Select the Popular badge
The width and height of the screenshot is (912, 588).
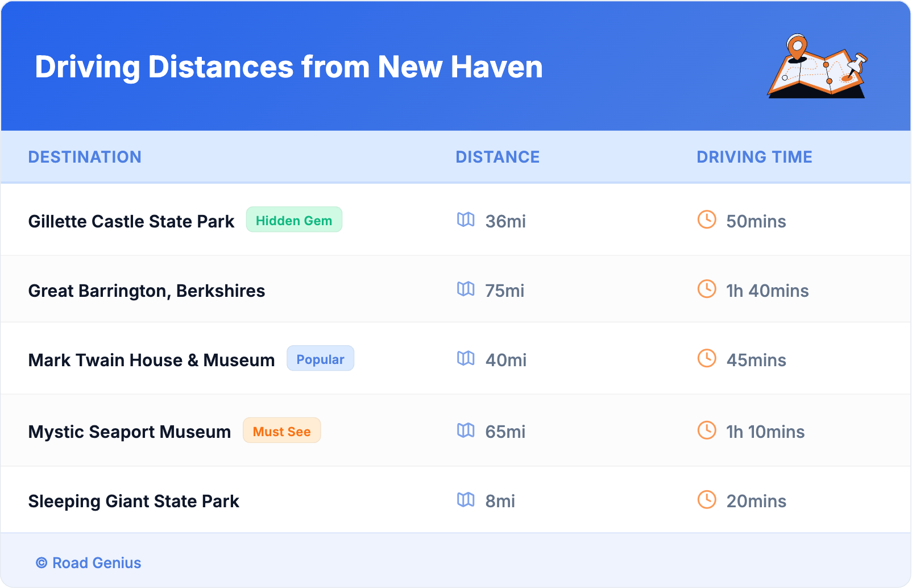tap(320, 359)
